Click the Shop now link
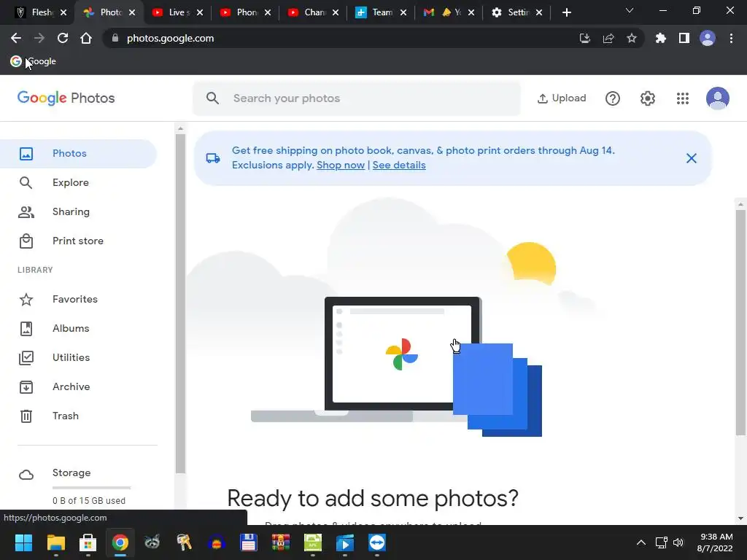This screenshot has width=747, height=560. [x=341, y=166]
